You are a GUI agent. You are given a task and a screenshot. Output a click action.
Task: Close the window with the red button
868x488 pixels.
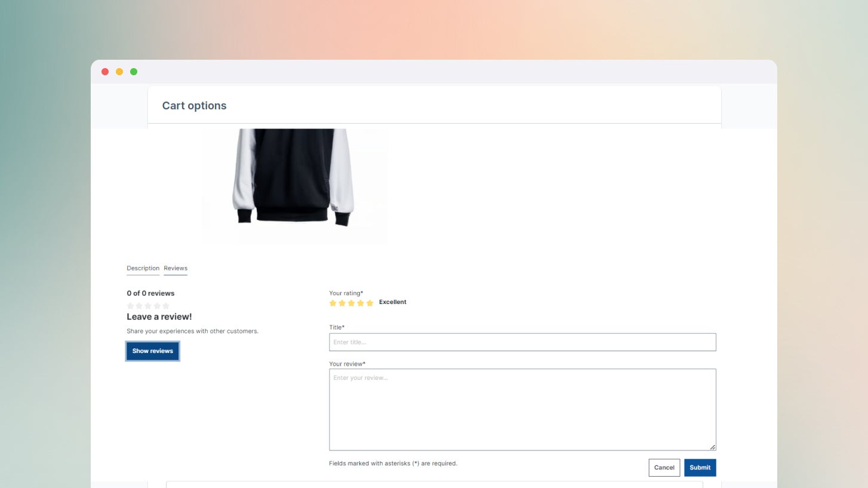[105, 72]
